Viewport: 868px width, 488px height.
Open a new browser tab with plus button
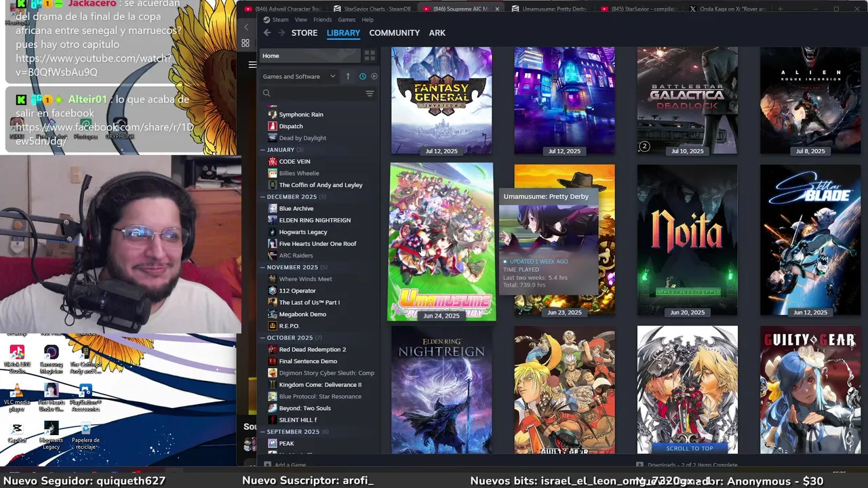780,9
